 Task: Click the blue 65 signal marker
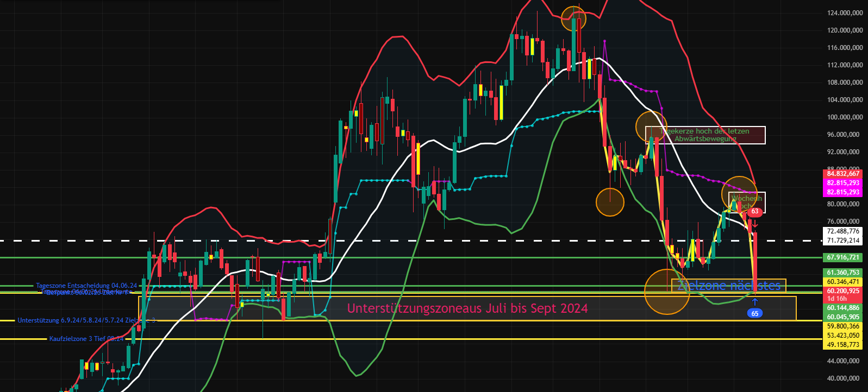pyautogui.click(x=755, y=313)
